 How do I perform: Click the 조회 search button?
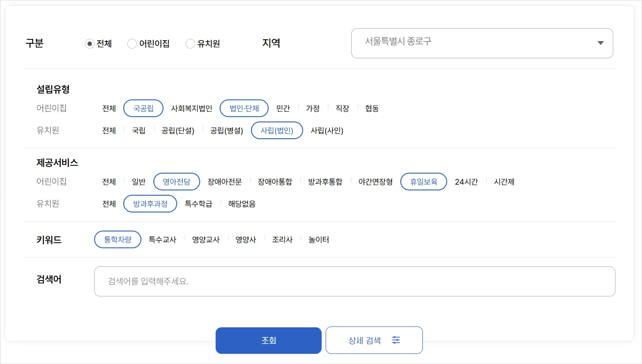point(268,340)
